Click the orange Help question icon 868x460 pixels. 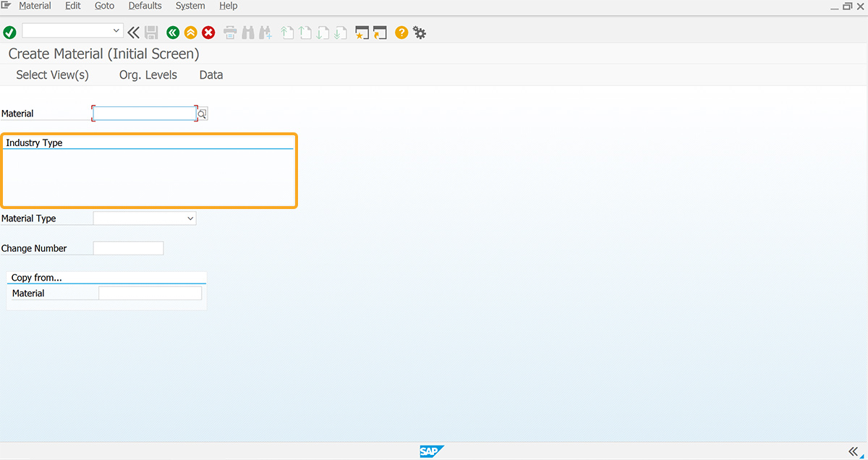tap(401, 33)
